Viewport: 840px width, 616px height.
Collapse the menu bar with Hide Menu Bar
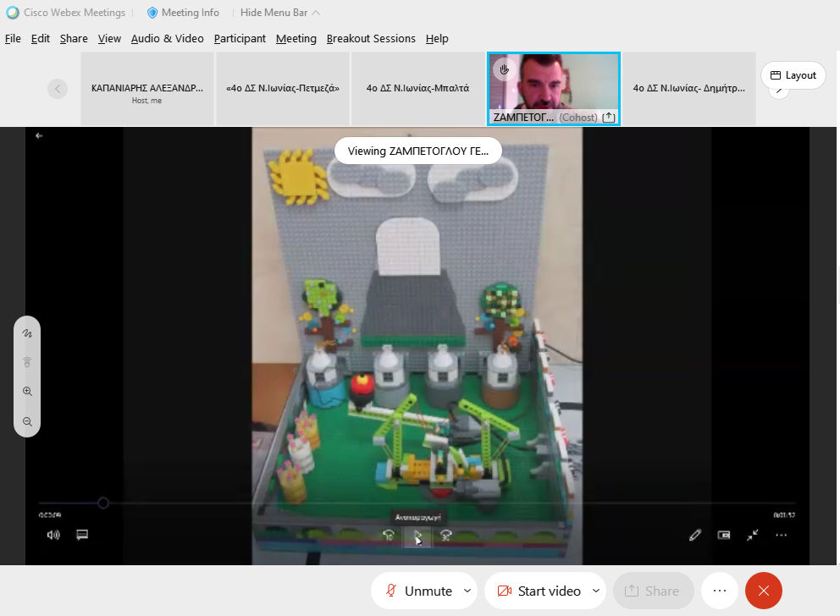(279, 13)
